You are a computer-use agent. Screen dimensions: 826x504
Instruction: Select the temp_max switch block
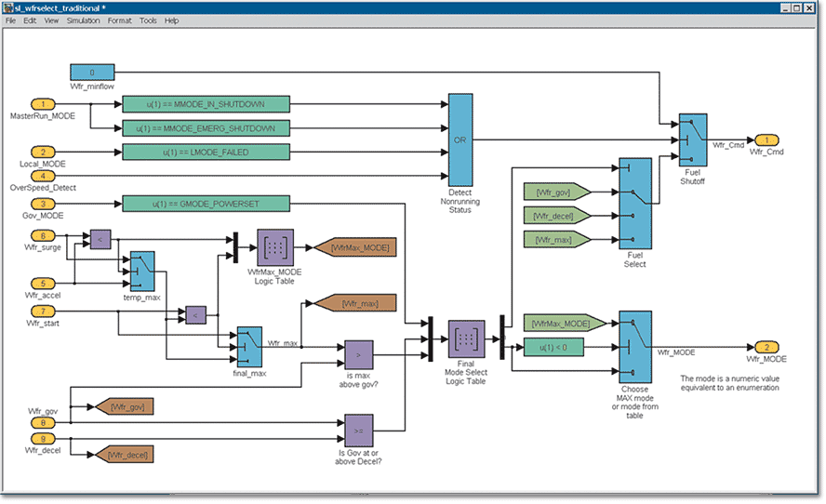click(x=142, y=272)
